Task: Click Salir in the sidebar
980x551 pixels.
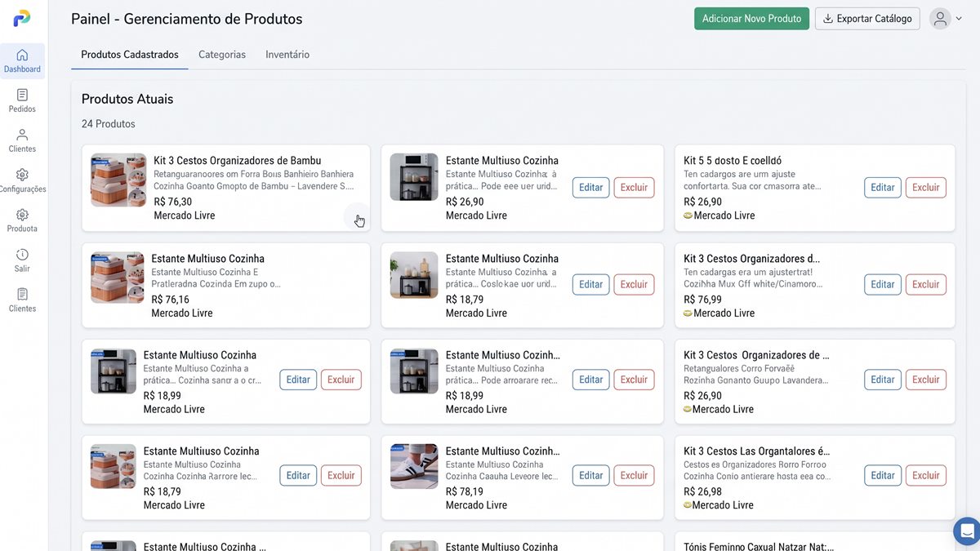Action: click(22, 261)
